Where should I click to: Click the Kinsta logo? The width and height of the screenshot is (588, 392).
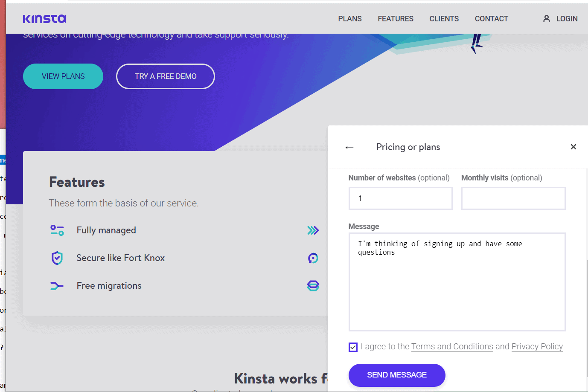click(44, 19)
